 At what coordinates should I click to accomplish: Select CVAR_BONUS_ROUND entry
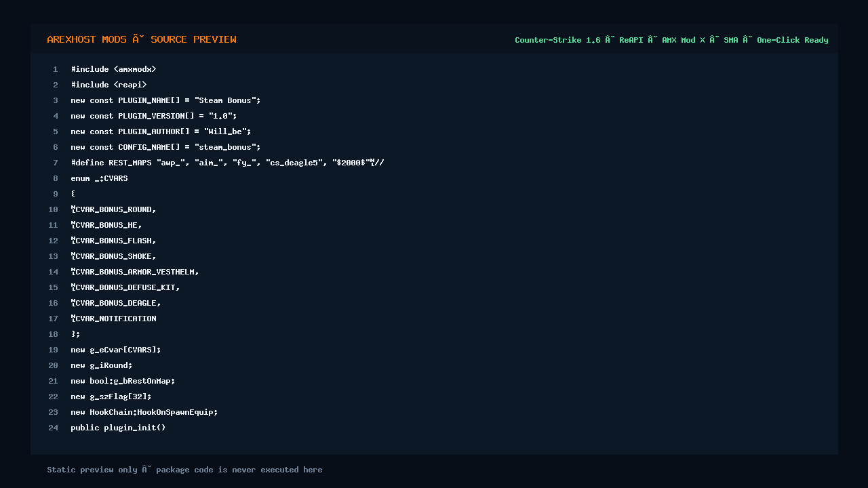point(113,209)
